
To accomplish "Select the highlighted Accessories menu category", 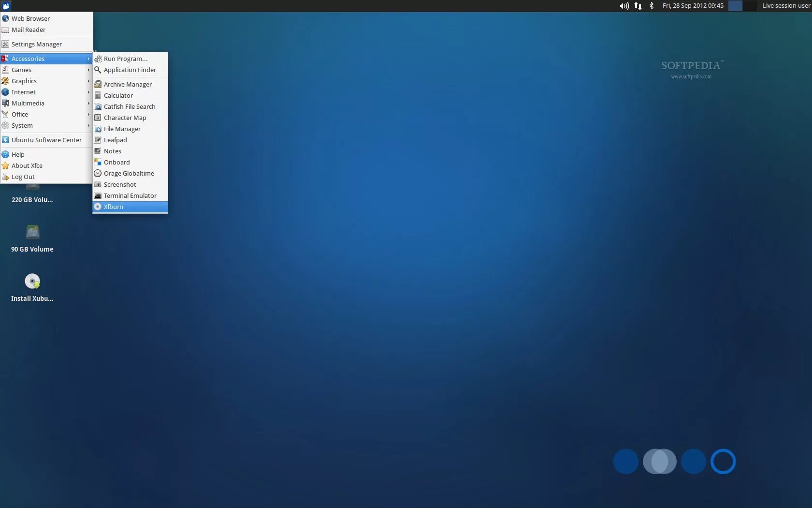I will coord(46,59).
